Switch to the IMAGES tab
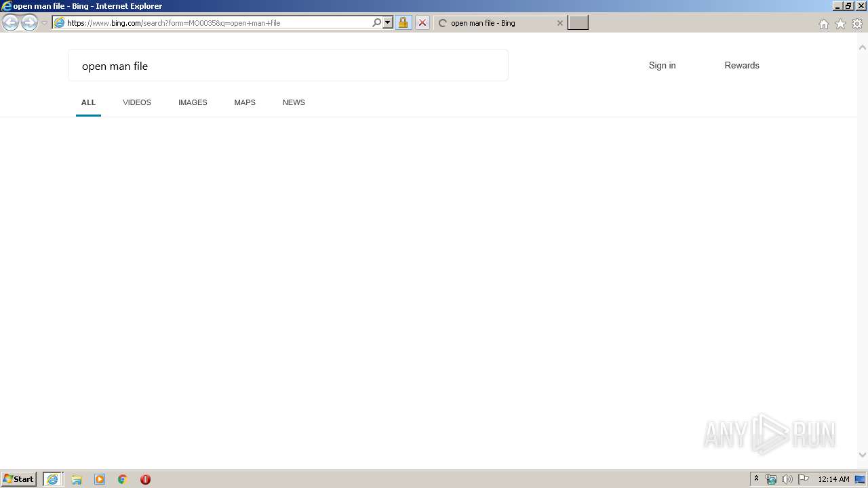This screenshot has width=868, height=488. click(193, 102)
